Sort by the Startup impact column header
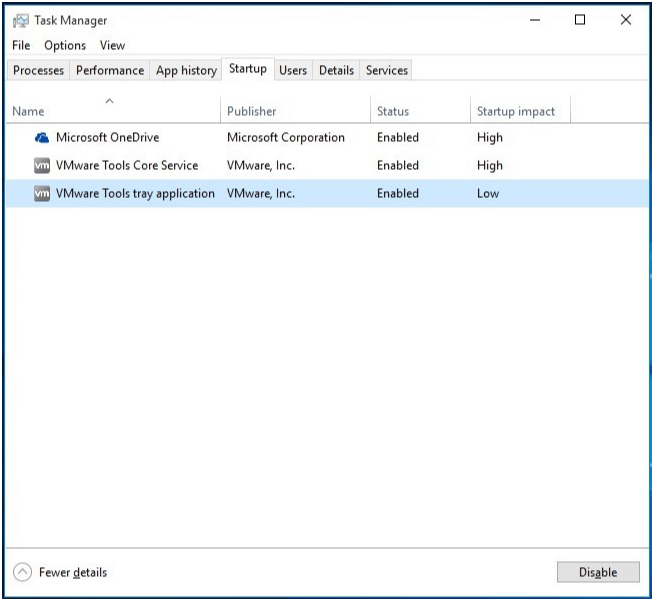 [520, 109]
